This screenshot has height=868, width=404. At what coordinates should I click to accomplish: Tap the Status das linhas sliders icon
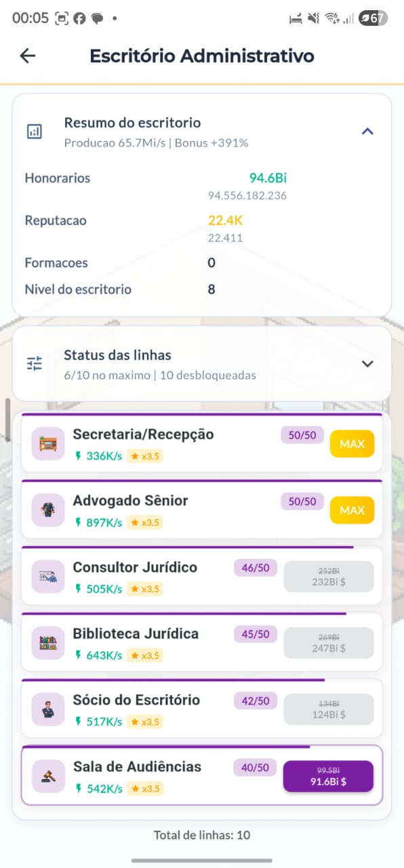pos(35,363)
